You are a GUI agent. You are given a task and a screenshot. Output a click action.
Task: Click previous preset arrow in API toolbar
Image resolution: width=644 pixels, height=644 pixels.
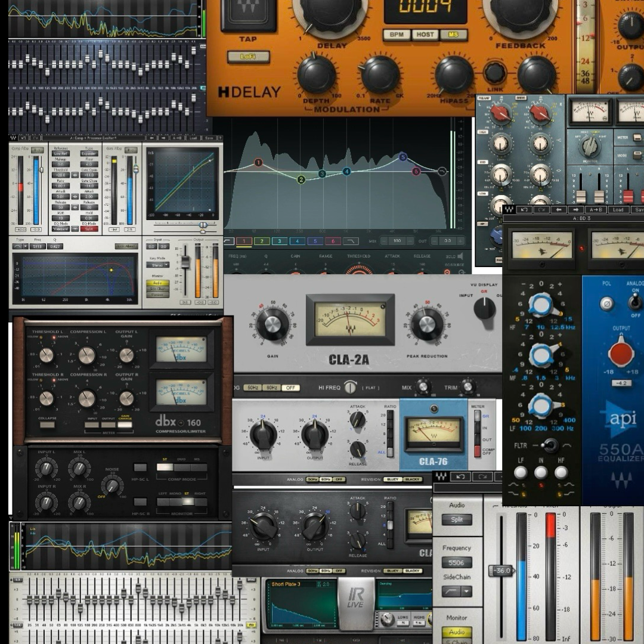tap(559, 209)
